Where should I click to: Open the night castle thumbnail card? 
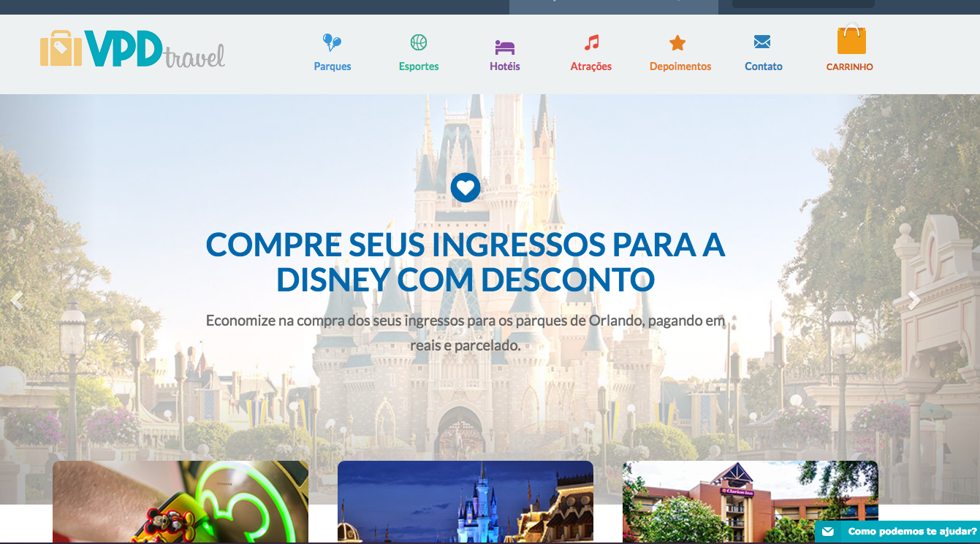click(466, 502)
